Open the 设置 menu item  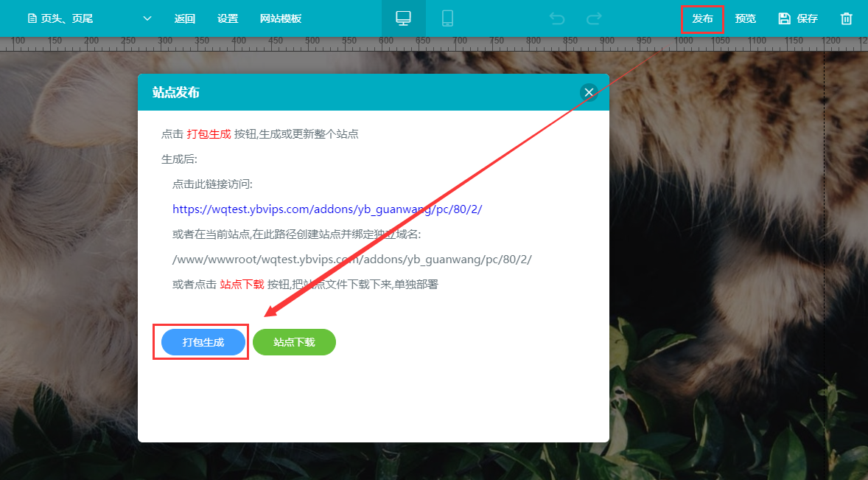click(228, 18)
